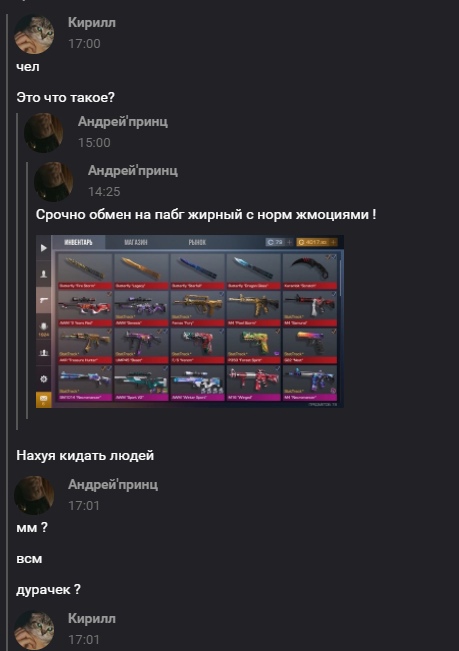459x651 pixels.
Task: Open Кирилл's cat avatar at 17:00 message
Action: (34, 34)
